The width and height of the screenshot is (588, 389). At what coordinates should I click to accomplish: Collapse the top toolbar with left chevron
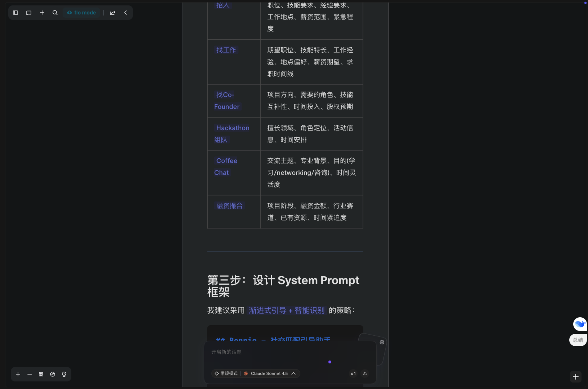126,13
